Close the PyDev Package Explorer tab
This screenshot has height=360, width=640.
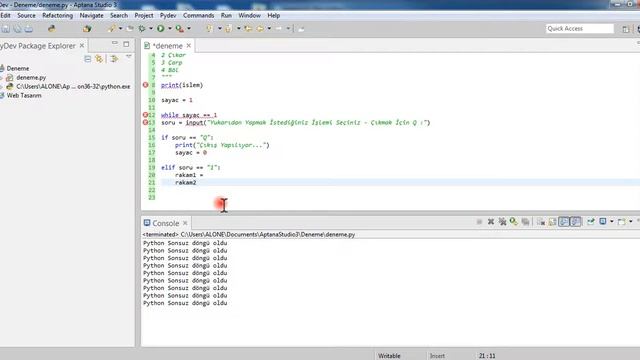pyautogui.click(x=82, y=46)
